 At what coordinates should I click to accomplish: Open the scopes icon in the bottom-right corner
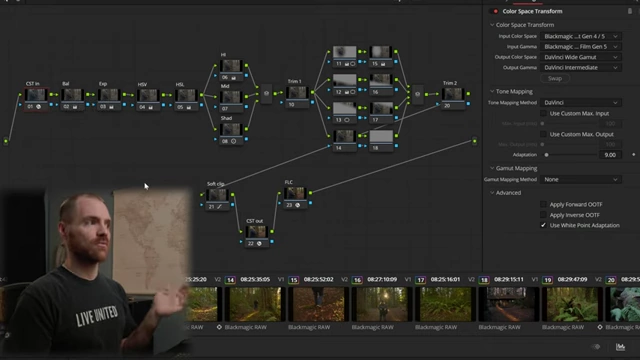pyautogui.click(x=620, y=347)
